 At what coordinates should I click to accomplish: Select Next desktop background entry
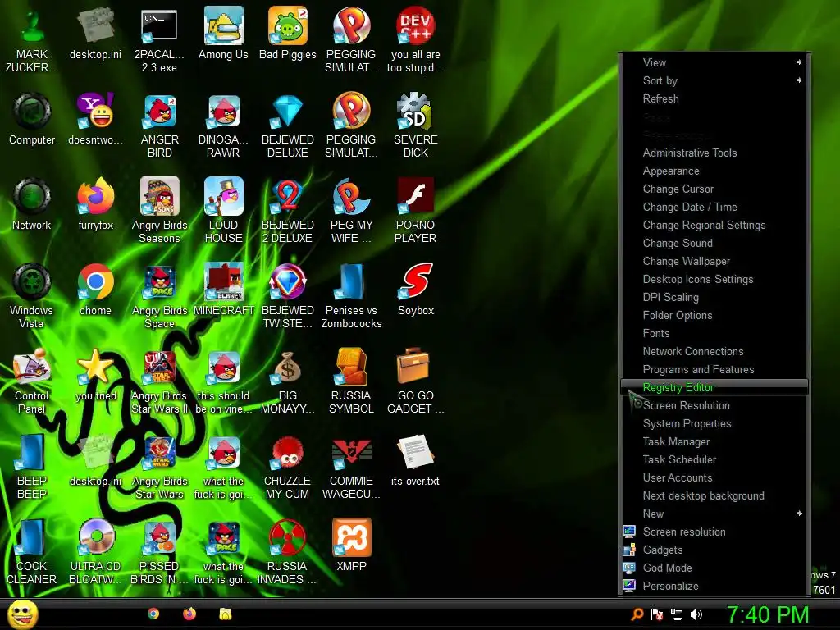pos(714,496)
